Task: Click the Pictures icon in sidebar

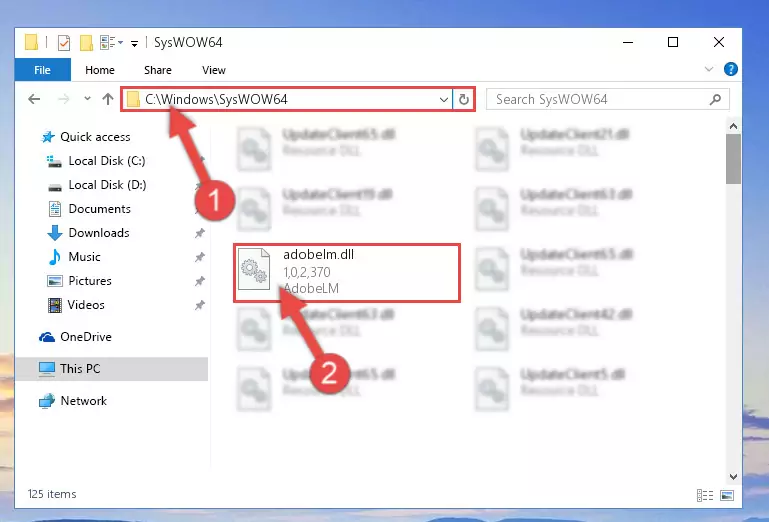Action: [54, 281]
